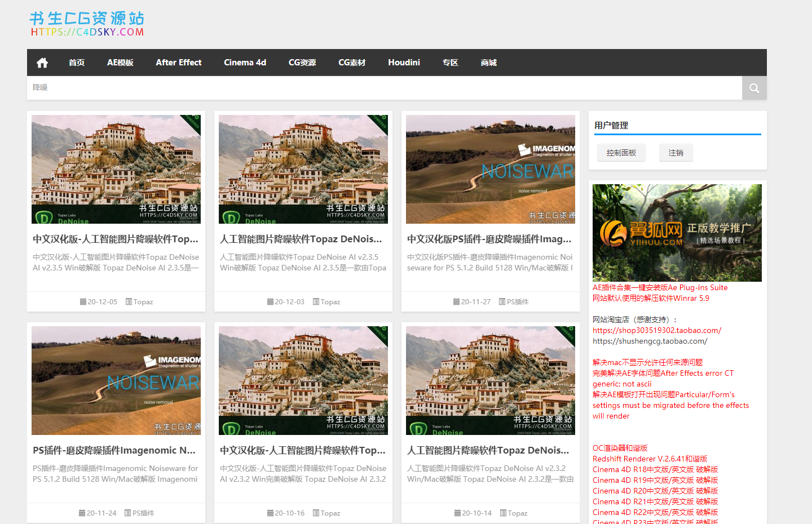Open CG资源 menu item

302,63
